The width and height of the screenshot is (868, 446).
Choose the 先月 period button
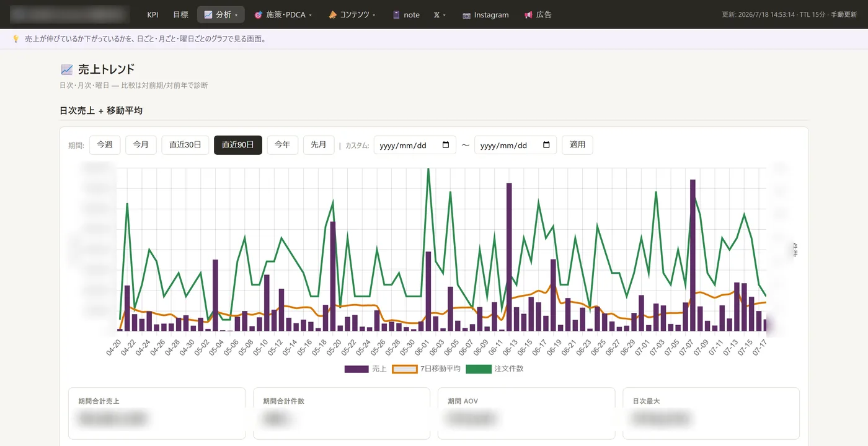point(319,145)
